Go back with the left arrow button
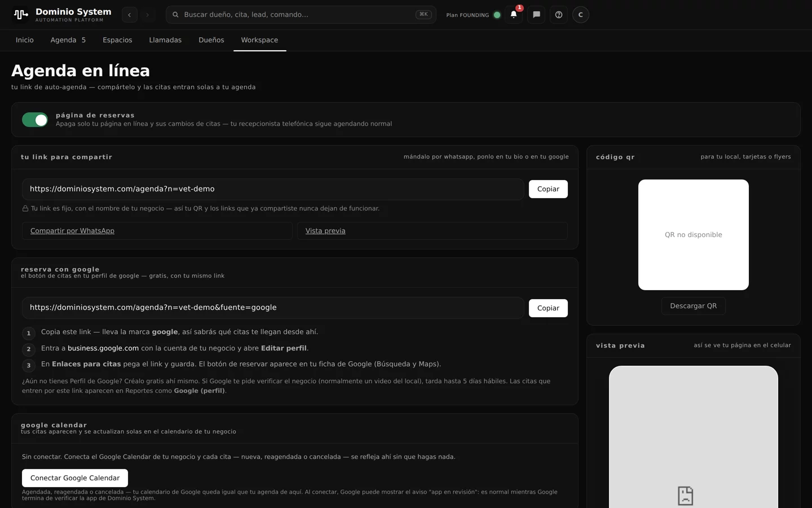This screenshot has height=508, width=812. point(130,15)
